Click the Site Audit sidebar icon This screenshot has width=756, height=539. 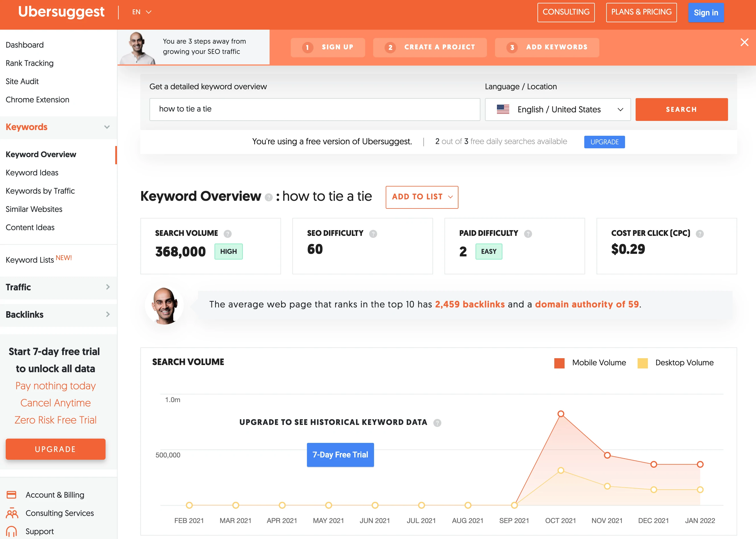(x=22, y=81)
